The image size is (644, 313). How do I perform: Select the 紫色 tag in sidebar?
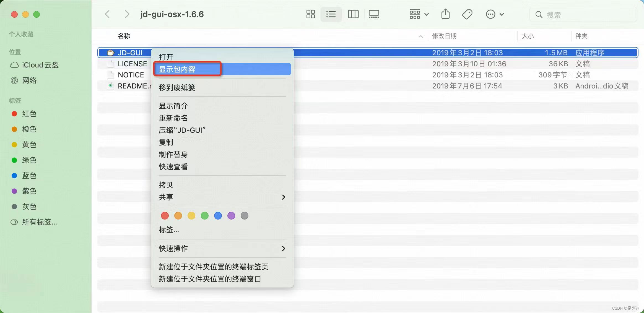pyautogui.click(x=24, y=191)
